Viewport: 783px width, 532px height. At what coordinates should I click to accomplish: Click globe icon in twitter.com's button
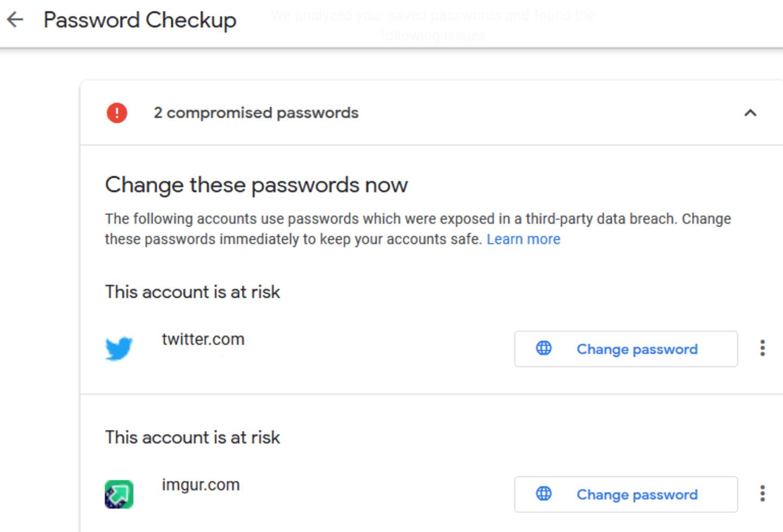[544, 348]
